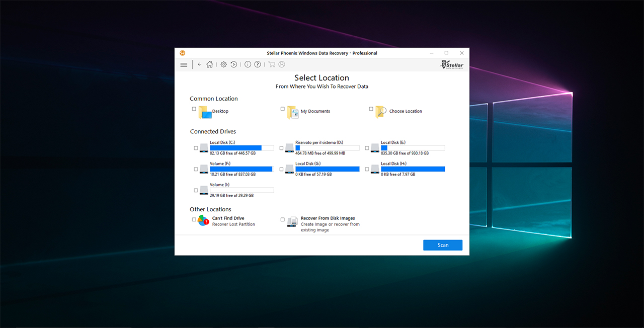The image size is (644, 328).
Task: Check the Local Disk (E:) checkbox
Action: point(367,148)
